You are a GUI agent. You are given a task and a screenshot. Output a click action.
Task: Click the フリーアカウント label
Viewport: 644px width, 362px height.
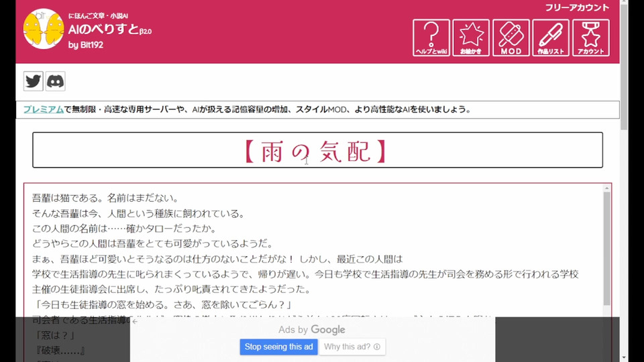(577, 7)
